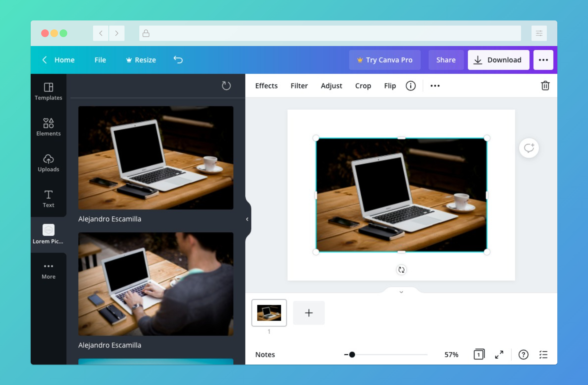Screen dimensions: 588x385
Task: Select page 1 thumbnail
Action: 269,313
